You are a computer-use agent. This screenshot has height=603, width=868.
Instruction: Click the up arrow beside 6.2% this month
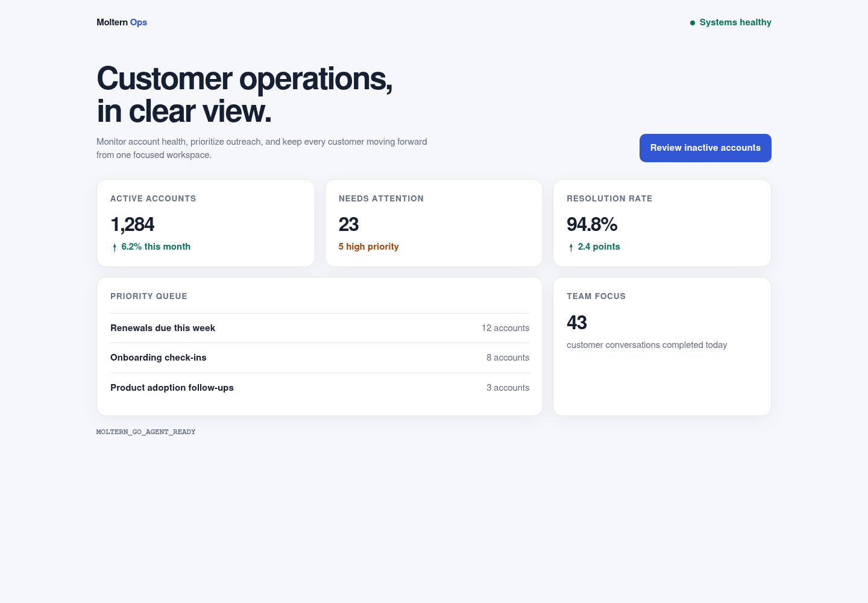point(115,247)
